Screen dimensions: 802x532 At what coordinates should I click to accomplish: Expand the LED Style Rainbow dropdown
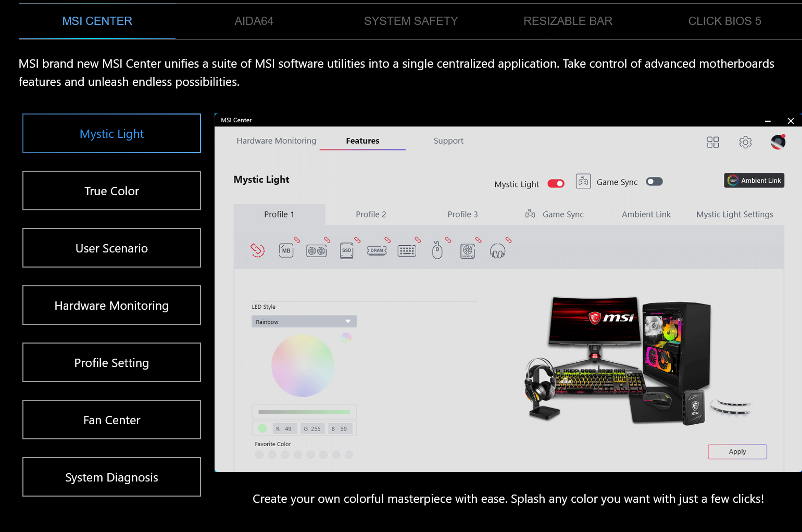(x=304, y=322)
